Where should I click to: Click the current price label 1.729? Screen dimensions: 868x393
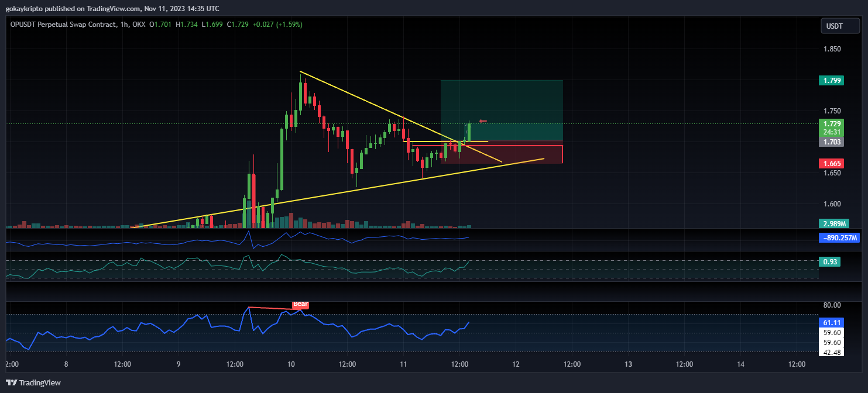831,123
